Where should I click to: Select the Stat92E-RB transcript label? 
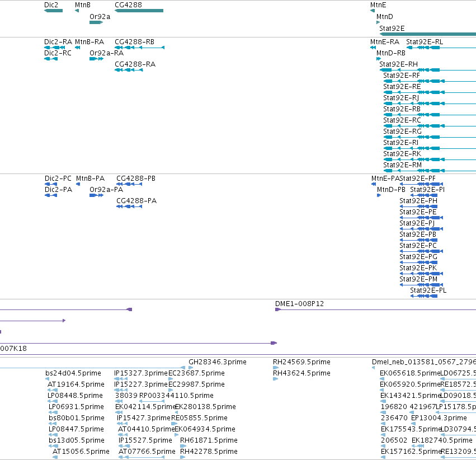[x=402, y=109]
